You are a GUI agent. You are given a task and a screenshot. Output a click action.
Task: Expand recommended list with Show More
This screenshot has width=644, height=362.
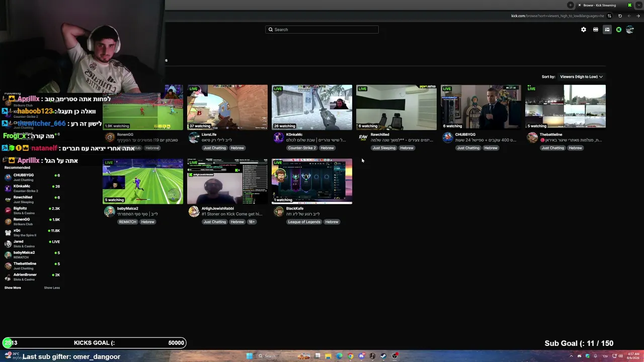(13, 288)
